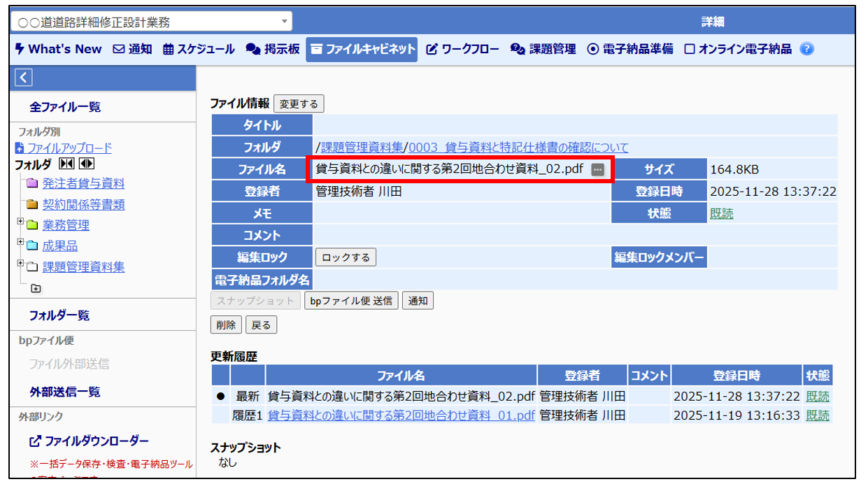Open the 履歴1 file version _01.pdf link
Image resolution: width=868 pixels, height=484 pixels.
[x=401, y=415]
